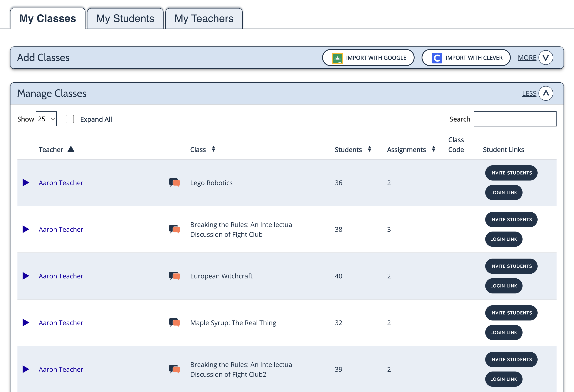The image size is (574, 392).
Task: Get login link for 38-student Fight Club class
Action: coord(504,239)
